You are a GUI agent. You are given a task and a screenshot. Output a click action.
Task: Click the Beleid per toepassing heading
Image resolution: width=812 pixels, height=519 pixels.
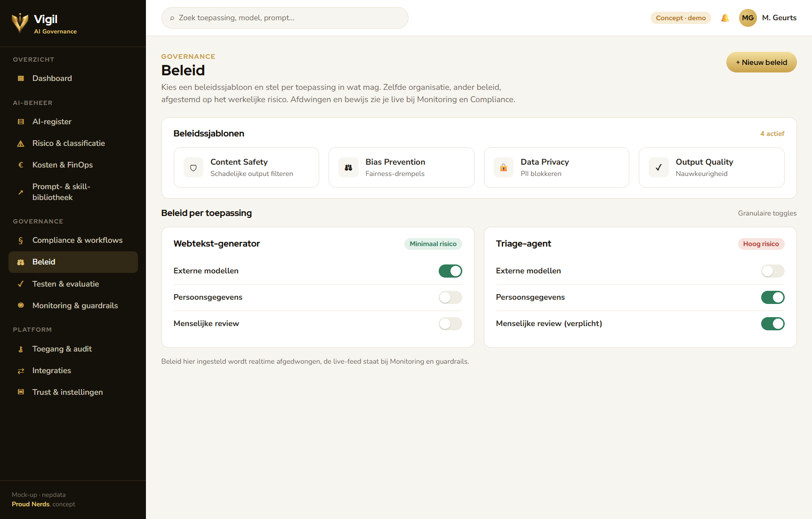pyautogui.click(x=206, y=213)
